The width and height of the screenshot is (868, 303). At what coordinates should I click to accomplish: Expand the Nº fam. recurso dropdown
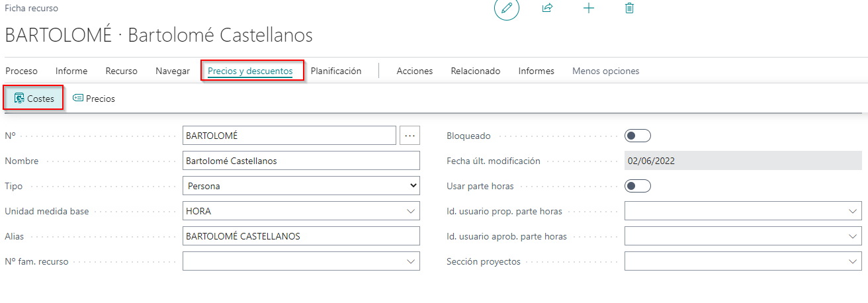click(x=410, y=261)
